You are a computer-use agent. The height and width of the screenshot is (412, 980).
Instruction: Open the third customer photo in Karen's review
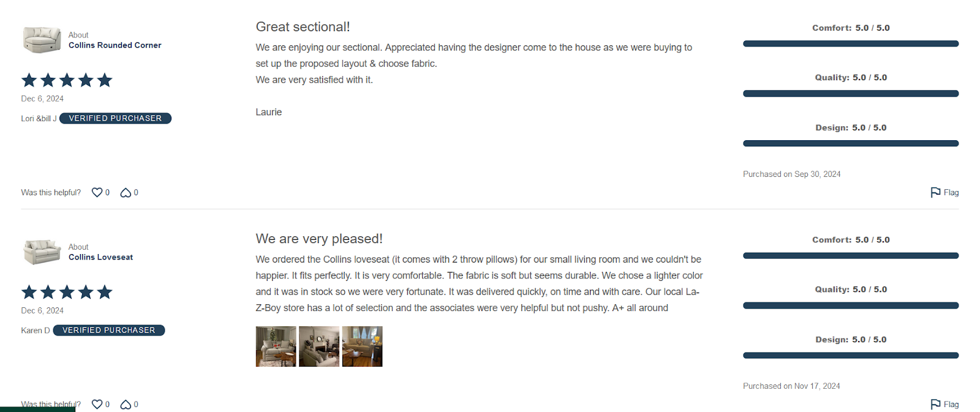(x=362, y=346)
